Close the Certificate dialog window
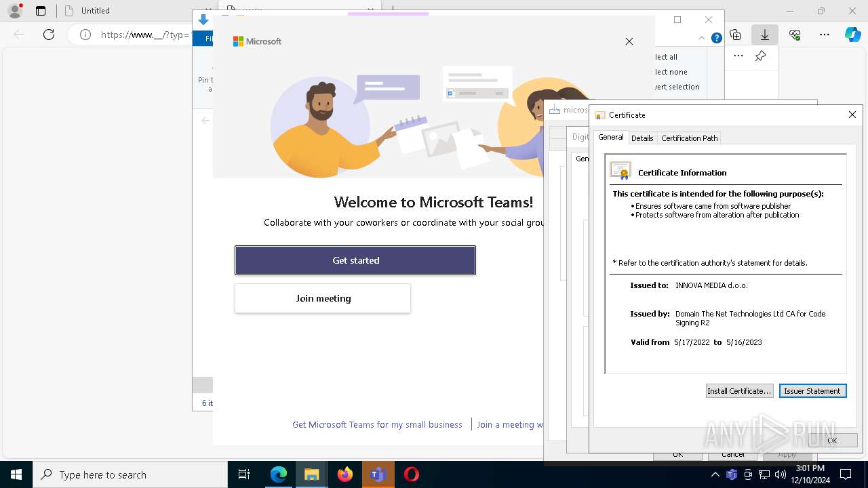The image size is (868, 488). click(x=852, y=115)
